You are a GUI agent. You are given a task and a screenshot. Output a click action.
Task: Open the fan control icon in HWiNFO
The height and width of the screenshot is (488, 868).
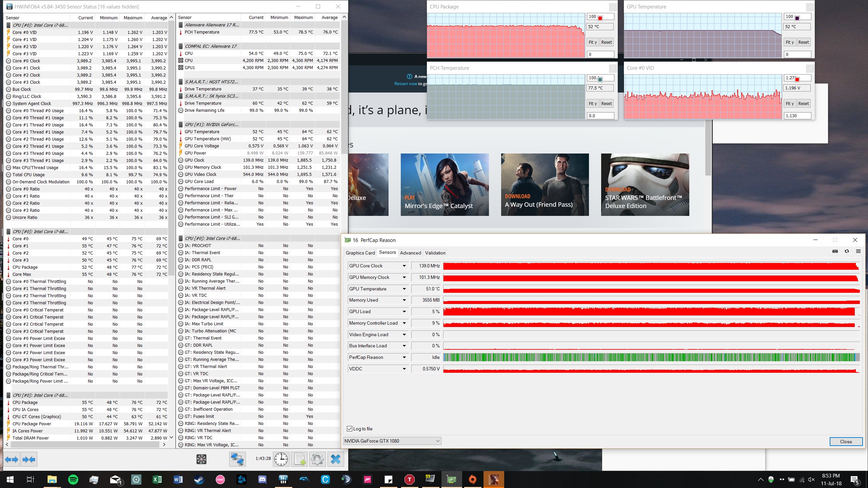[x=201, y=460]
